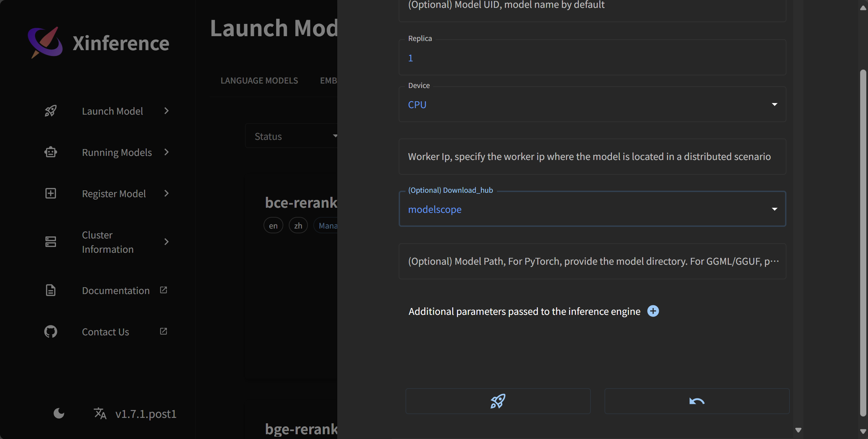868x439 pixels.
Task: Click the Worker Ip input field
Action: point(592,157)
